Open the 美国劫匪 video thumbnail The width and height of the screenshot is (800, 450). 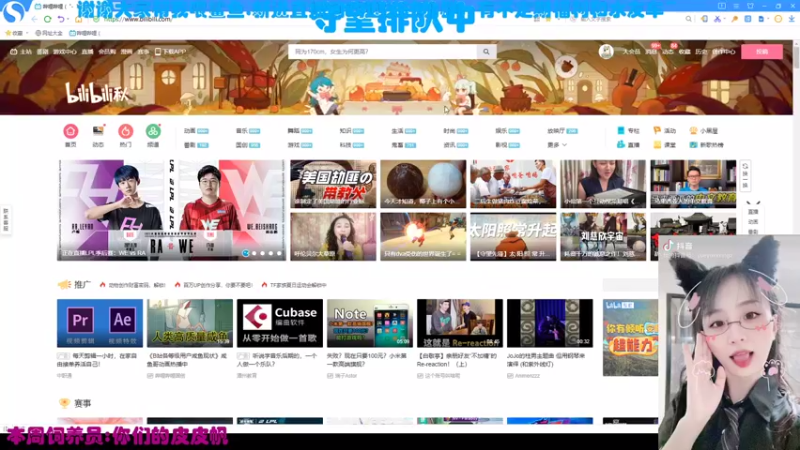[x=333, y=184]
